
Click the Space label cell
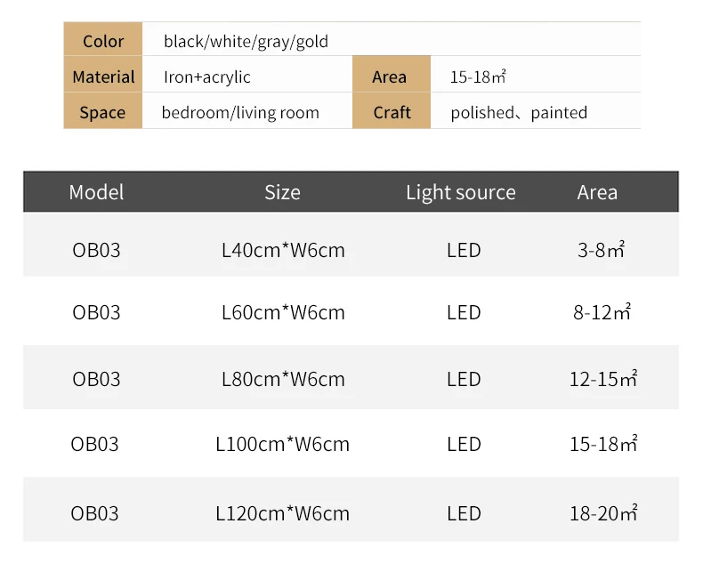pyautogui.click(x=102, y=110)
